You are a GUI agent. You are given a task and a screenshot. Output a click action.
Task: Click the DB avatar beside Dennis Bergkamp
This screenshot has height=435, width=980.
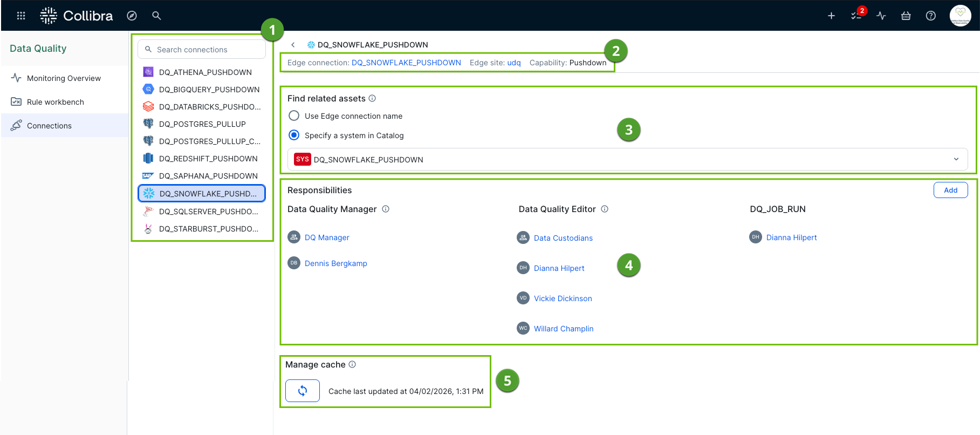[294, 263]
